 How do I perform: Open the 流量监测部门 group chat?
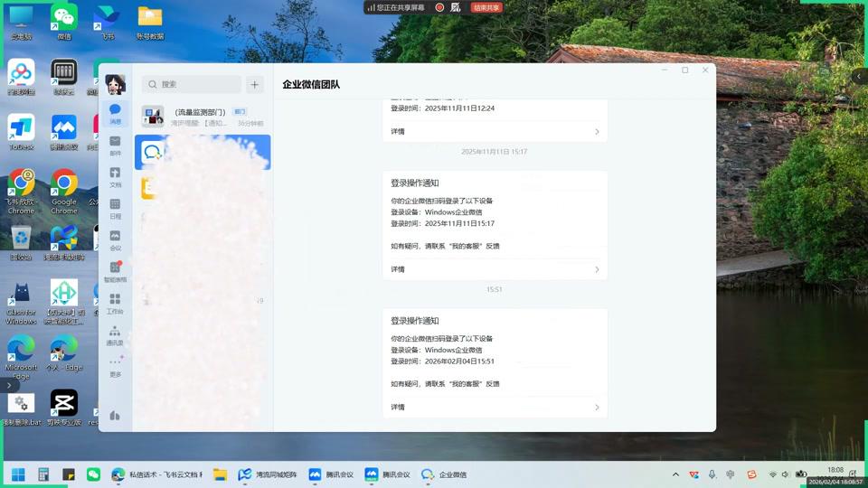(x=203, y=117)
